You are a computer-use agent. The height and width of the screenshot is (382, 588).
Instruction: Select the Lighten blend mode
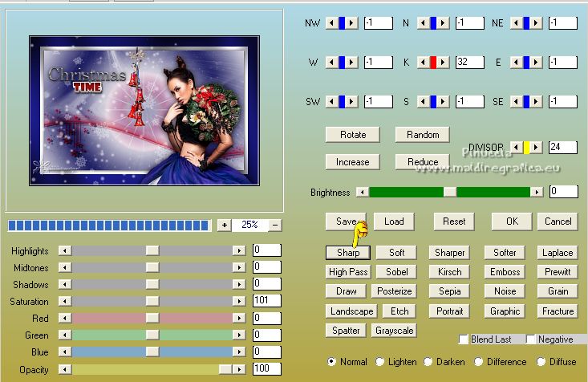point(379,362)
